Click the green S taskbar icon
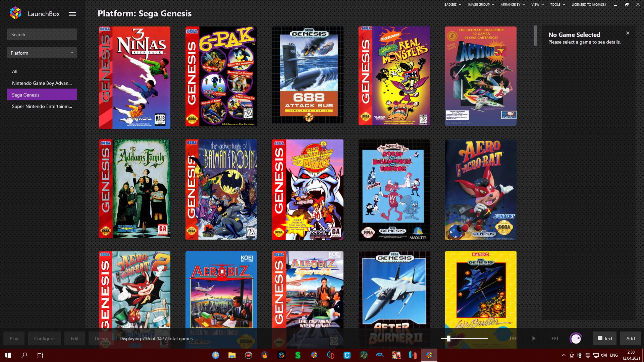Image resolution: width=644 pixels, height=362 pixels. click(x=298, y=355)
